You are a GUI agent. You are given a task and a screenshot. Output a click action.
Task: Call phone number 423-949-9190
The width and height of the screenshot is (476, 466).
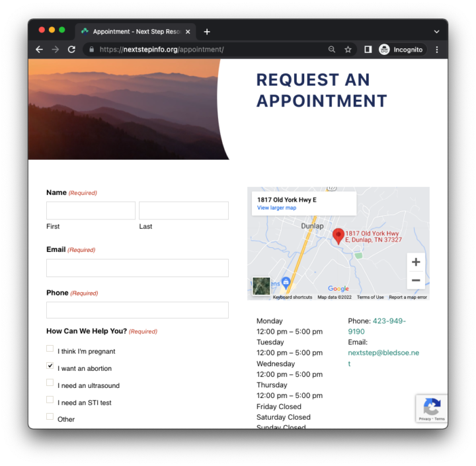[x=377, y=326]
